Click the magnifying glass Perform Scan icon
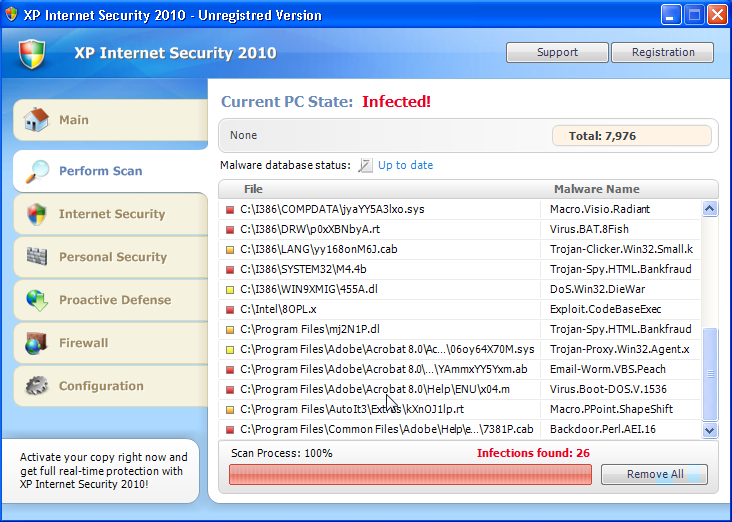 (x=38, y=171)
